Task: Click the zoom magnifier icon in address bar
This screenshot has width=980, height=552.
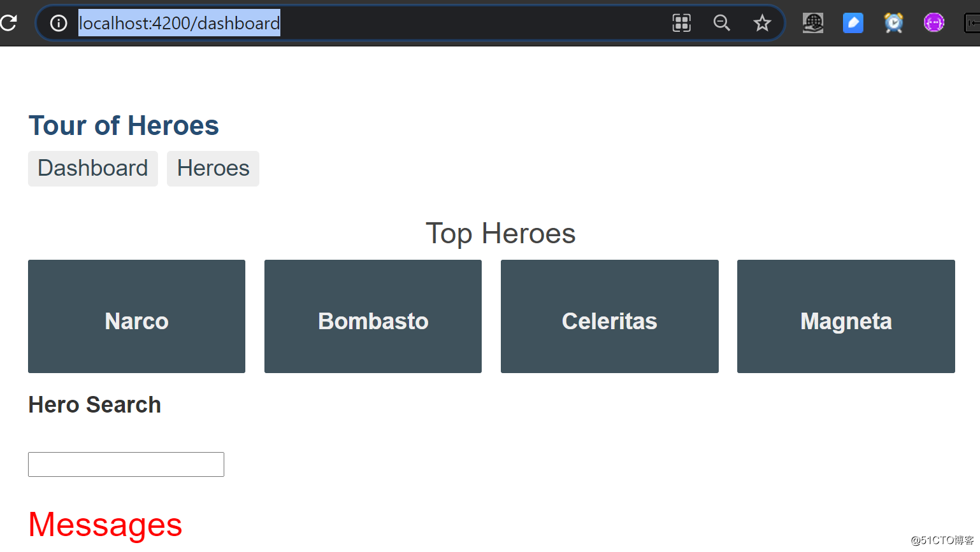Action: click(x=722, y=24)
